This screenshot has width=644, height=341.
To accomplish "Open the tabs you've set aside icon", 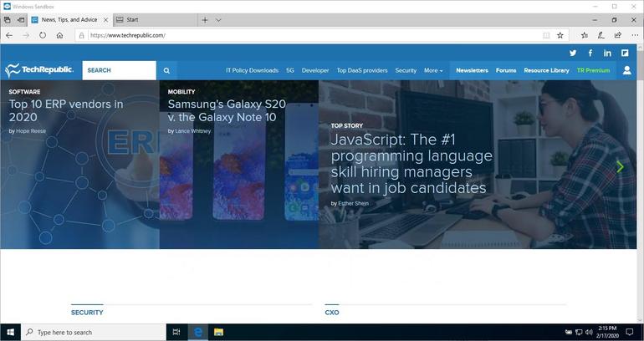I will click(x=7, y=20).
